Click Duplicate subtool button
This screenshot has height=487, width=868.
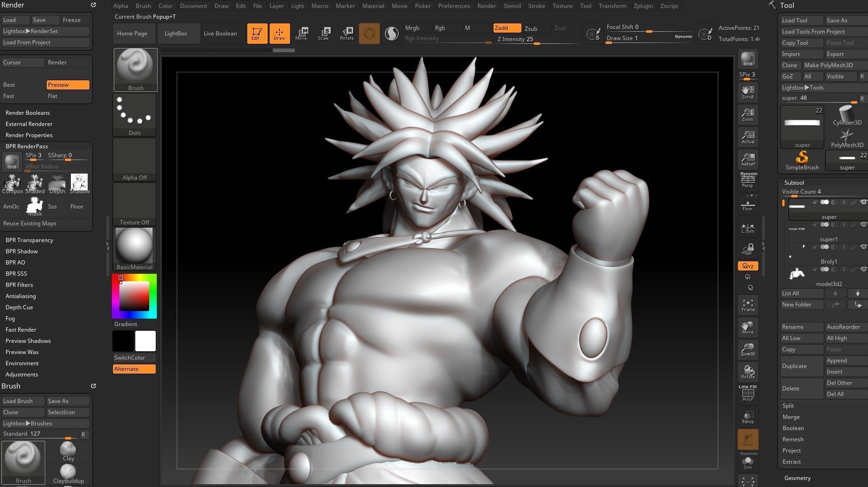[x=802, y=366]
